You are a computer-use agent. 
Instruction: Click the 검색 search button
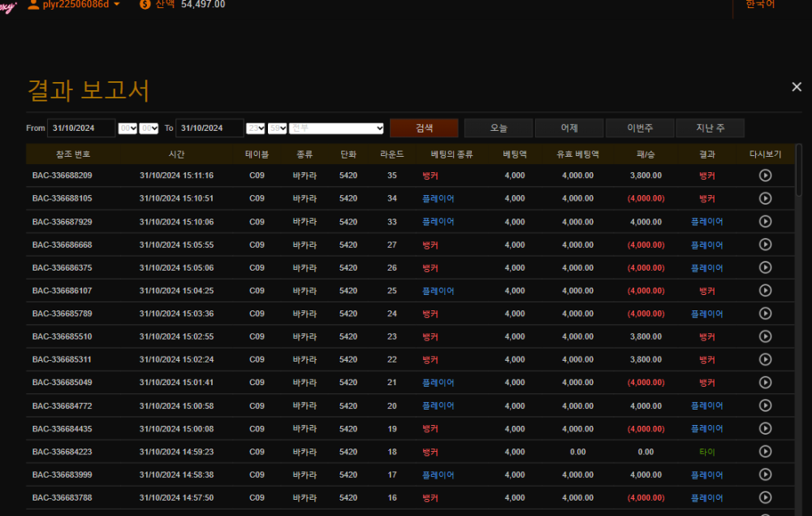[x=424, y=128]
